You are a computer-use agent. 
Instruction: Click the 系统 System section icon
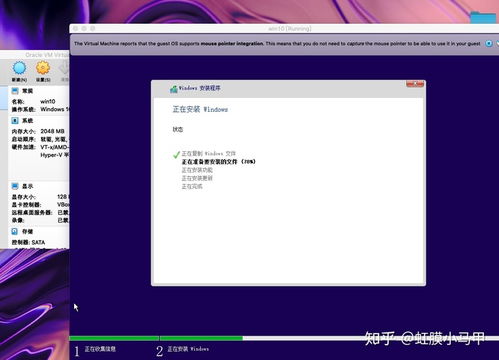15,120
